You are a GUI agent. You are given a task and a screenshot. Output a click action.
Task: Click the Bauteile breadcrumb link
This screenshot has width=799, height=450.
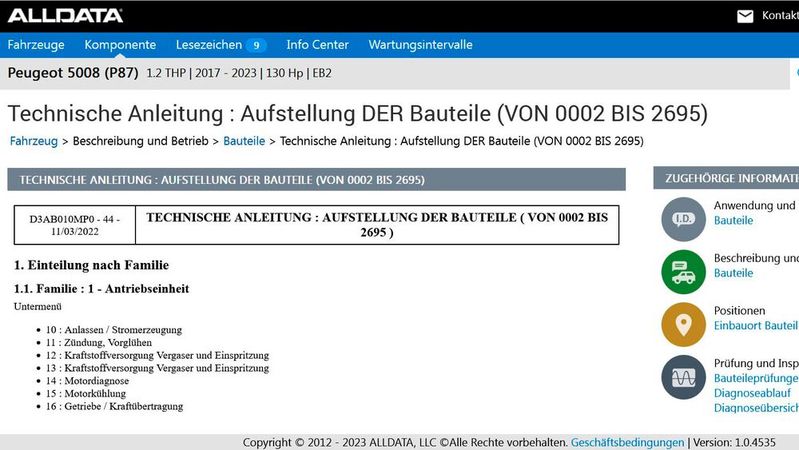point(244,141)
